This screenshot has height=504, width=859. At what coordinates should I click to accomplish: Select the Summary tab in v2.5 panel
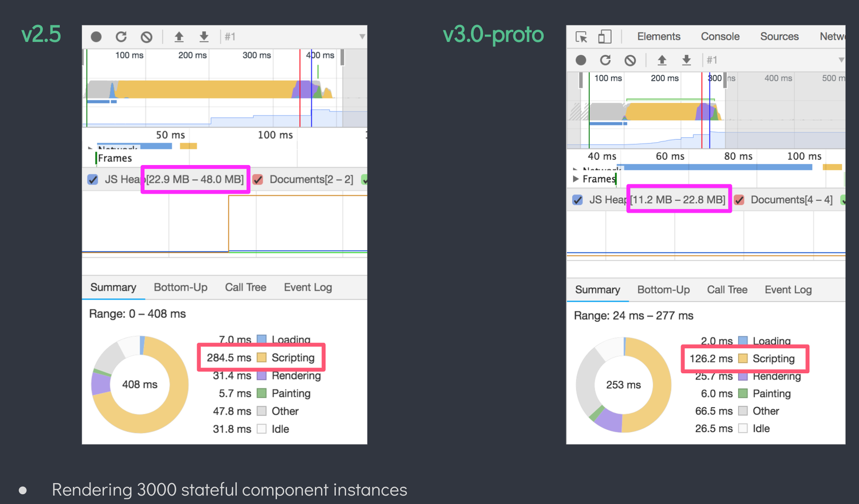[x=113, y=287]
